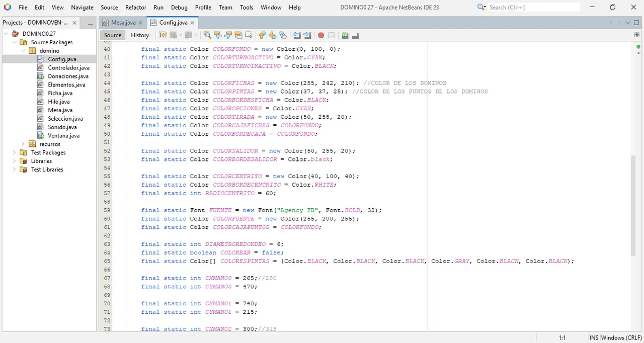This screenshot has width=644, height=343.
Task: Jump to Last Edit location icon
Action: click(163, 35)
